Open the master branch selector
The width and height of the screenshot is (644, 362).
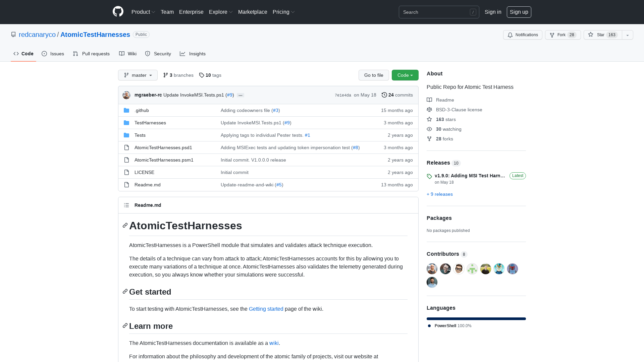pyautogui.click(x=138, y=75)
